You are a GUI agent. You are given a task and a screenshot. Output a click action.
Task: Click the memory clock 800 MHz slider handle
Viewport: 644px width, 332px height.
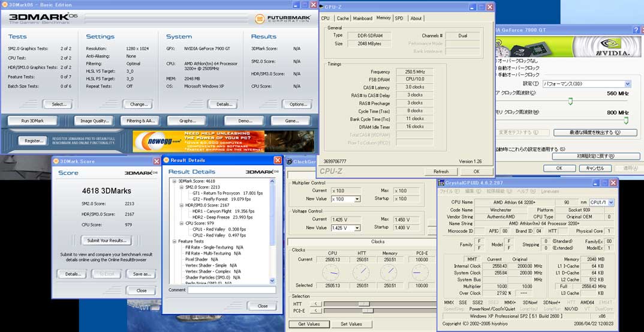click(626, 120)
